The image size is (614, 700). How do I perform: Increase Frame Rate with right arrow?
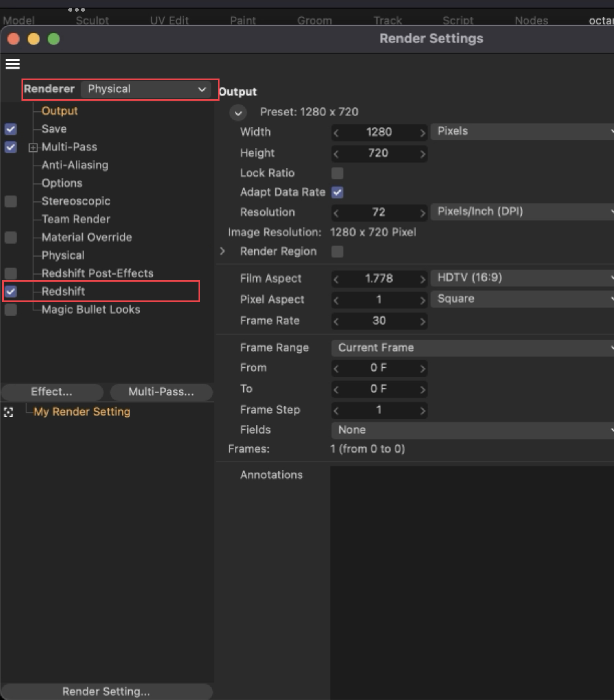(422, 321)
